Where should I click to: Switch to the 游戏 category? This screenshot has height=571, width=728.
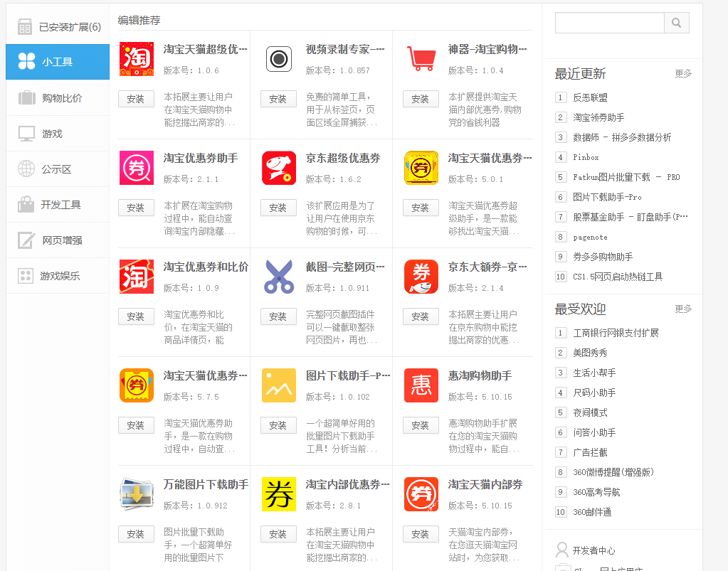58,134
